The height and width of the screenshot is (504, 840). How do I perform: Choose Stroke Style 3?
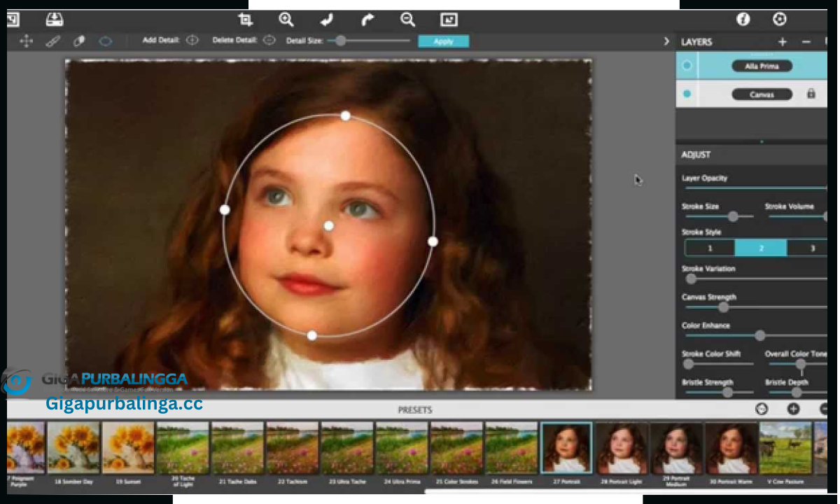tap(808, 248)
